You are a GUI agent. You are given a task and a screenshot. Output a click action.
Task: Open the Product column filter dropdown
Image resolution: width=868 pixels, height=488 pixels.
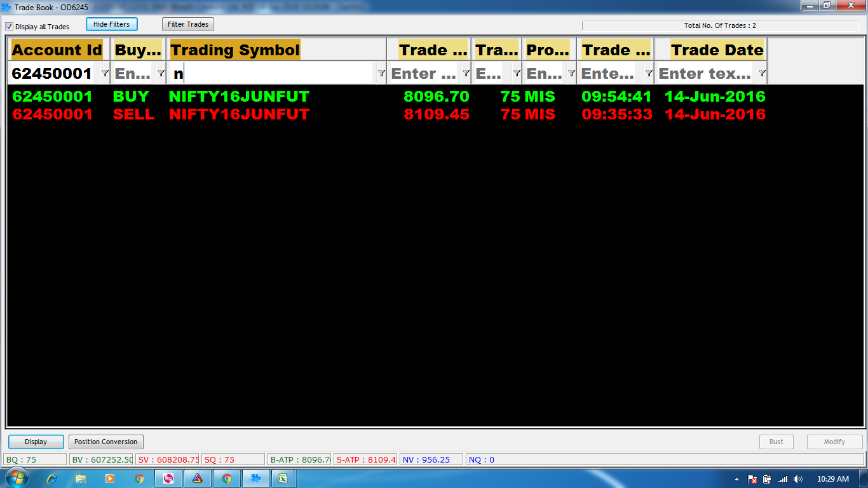pos(571,74)
